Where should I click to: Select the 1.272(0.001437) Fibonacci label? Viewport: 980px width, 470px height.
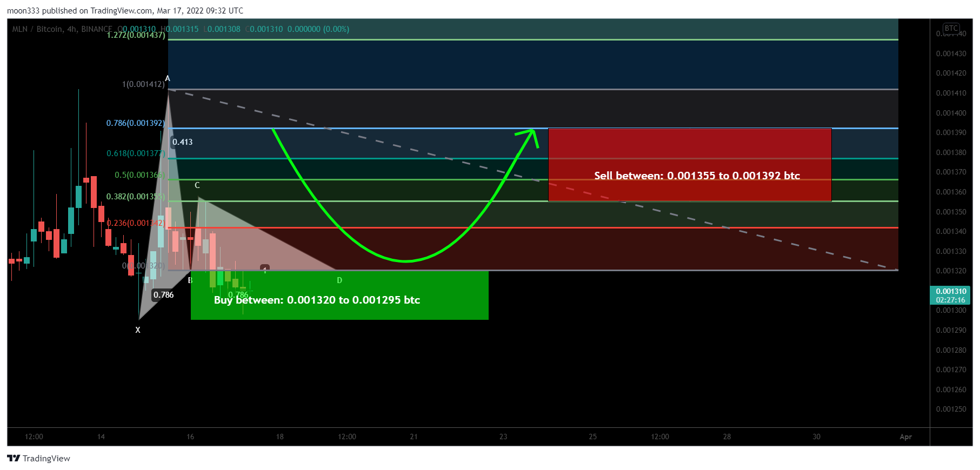pos(136,35)
